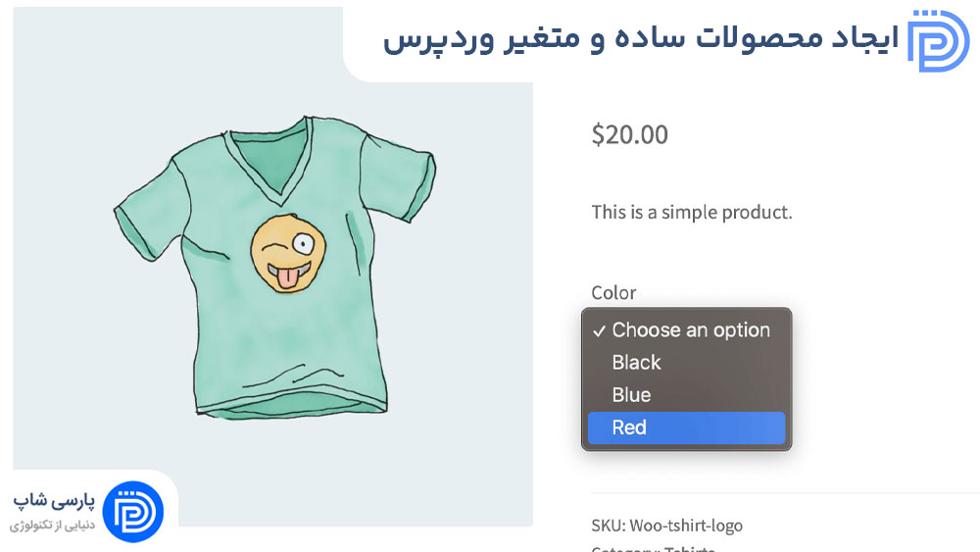
Task: Click the blue logo beside the Persian title
Action: (x=938, y=40)
